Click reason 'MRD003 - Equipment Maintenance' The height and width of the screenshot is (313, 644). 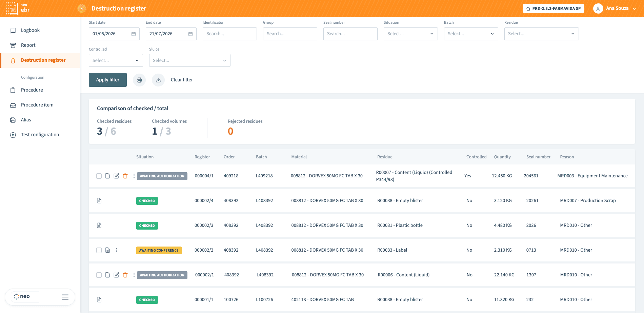point(592,176)
